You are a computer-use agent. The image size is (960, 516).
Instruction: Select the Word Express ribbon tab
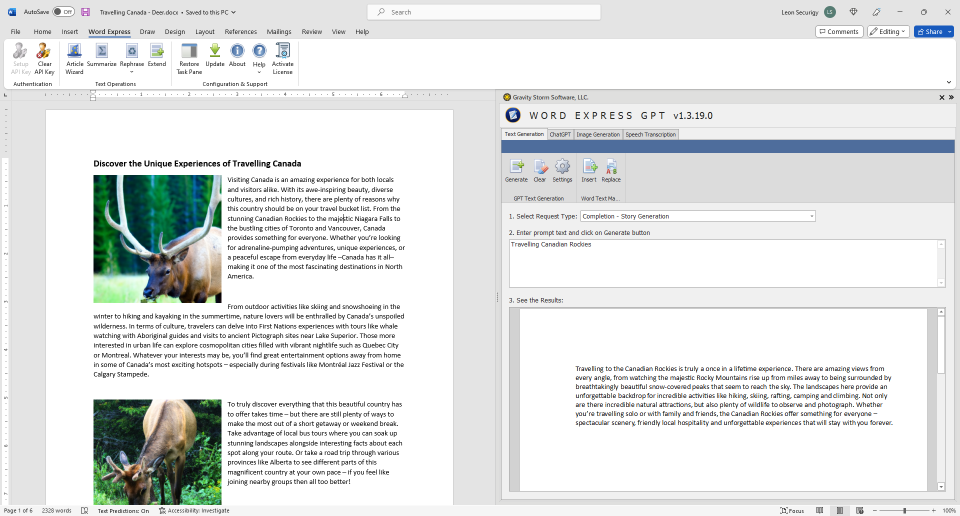[109, 31]
